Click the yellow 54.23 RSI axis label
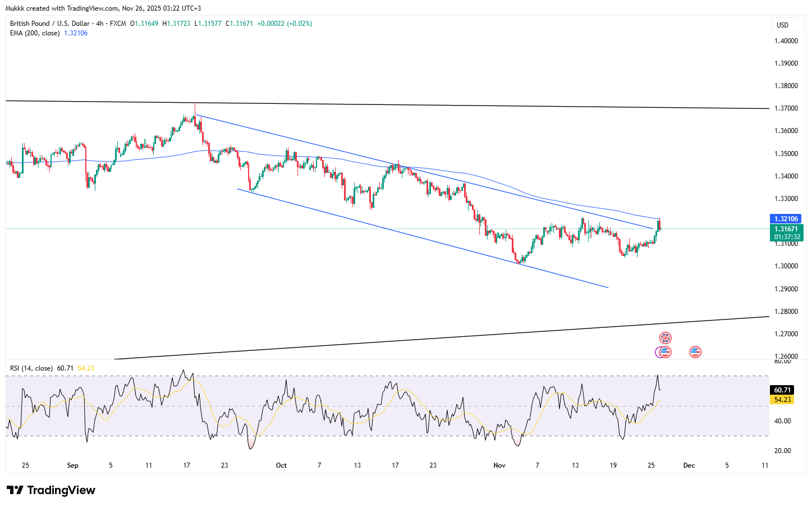This screenshot has height=507, width=812. pos(782,400)
